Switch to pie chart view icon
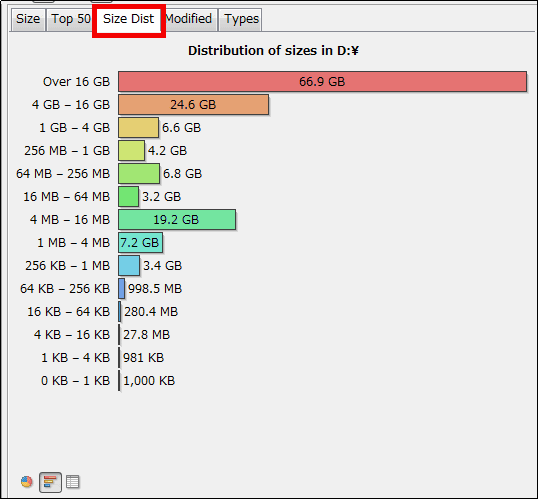The width and height of the screenshot is (538, 499). 26,482
